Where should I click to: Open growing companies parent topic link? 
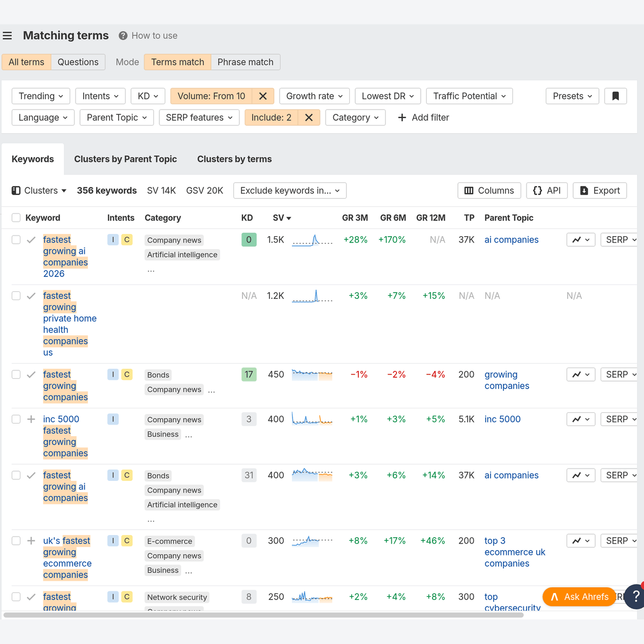[x=507, y=380]
